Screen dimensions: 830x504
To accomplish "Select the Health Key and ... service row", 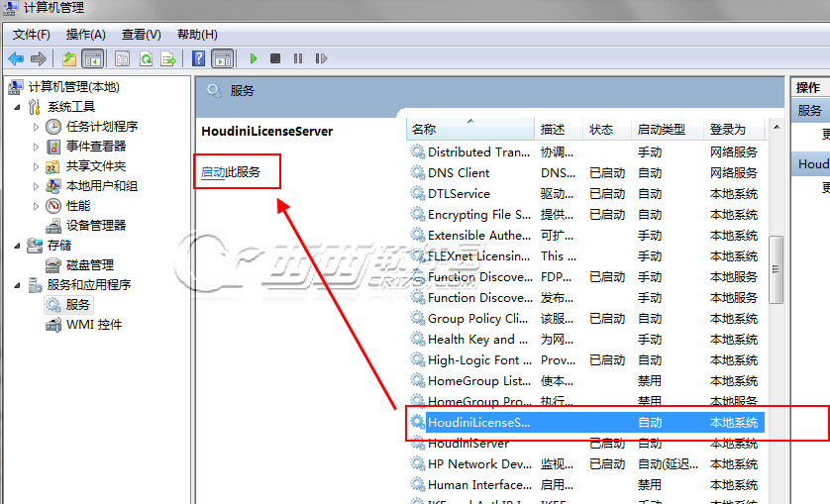I will click(586, 340).
